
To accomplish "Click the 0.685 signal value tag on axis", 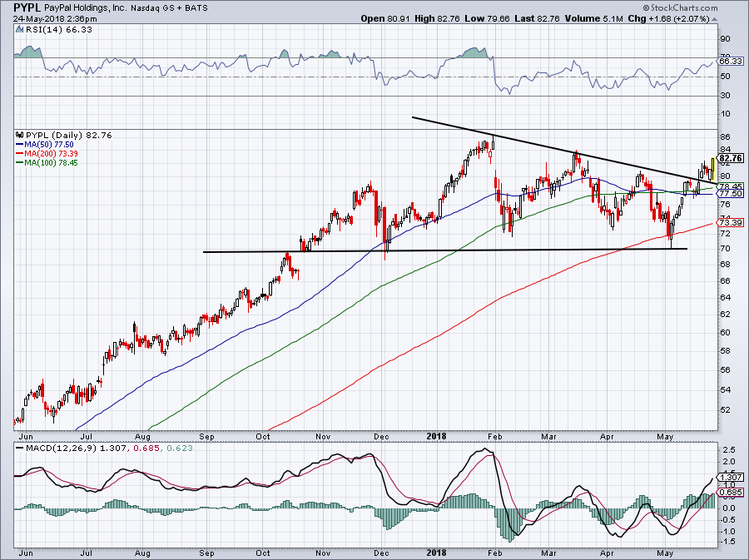I will click(731, 493).
